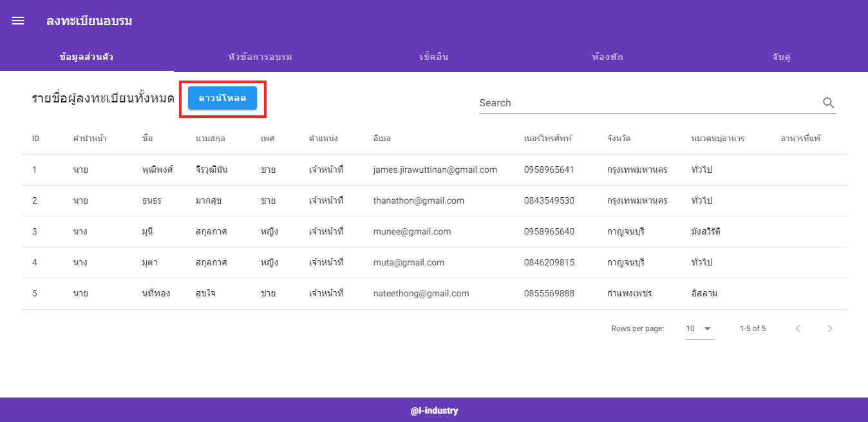Select the email james.jirawuttinan@gmail.com
The height and width of the screenshot is (422, 868).
click(x=434, y=169)
